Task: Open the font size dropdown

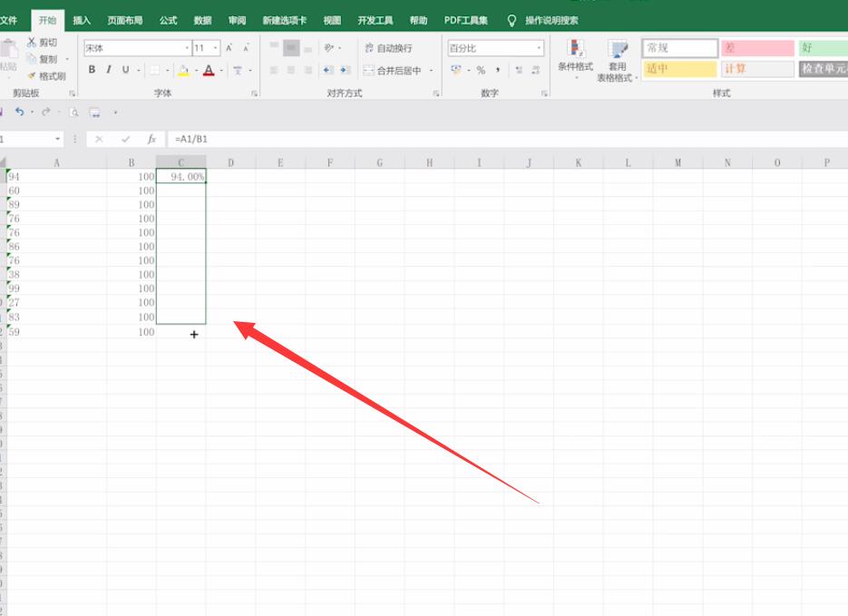Action: [207, 48]
